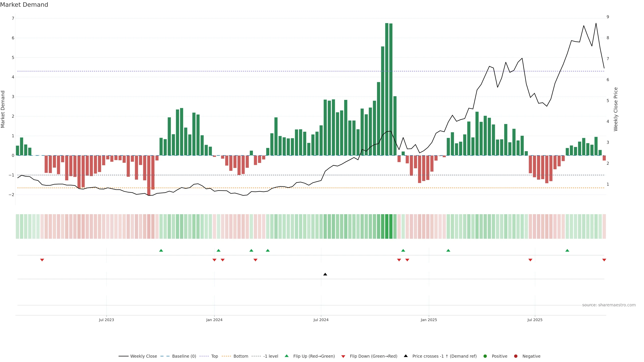644x362 pixels.
Task: Toggle the -1 level legend entry
Action: coord(271,356)
